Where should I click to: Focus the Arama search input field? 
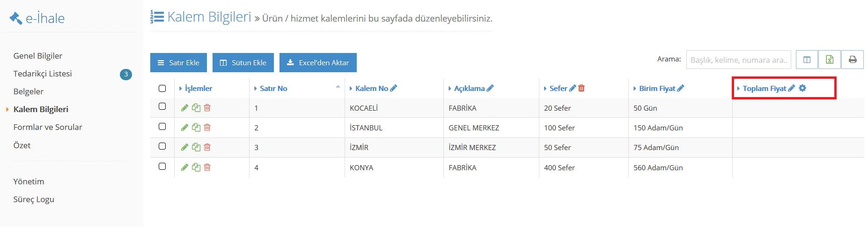[x=738, y=60]
